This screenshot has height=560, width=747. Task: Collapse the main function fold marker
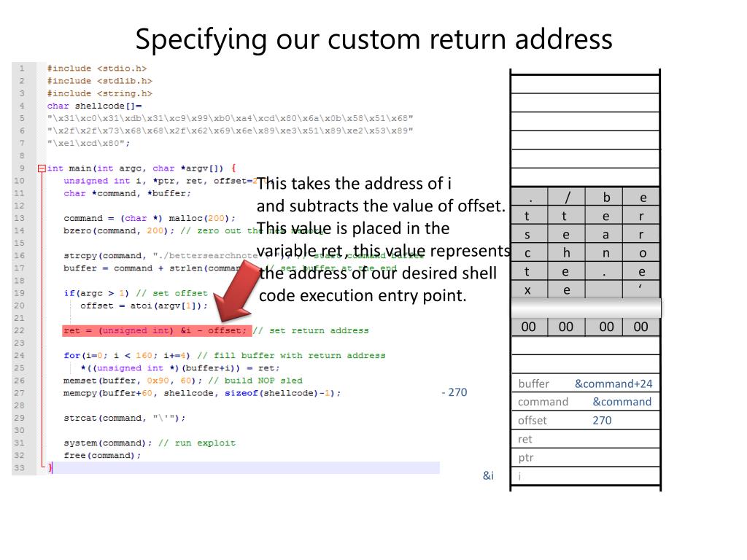(42, 168)
